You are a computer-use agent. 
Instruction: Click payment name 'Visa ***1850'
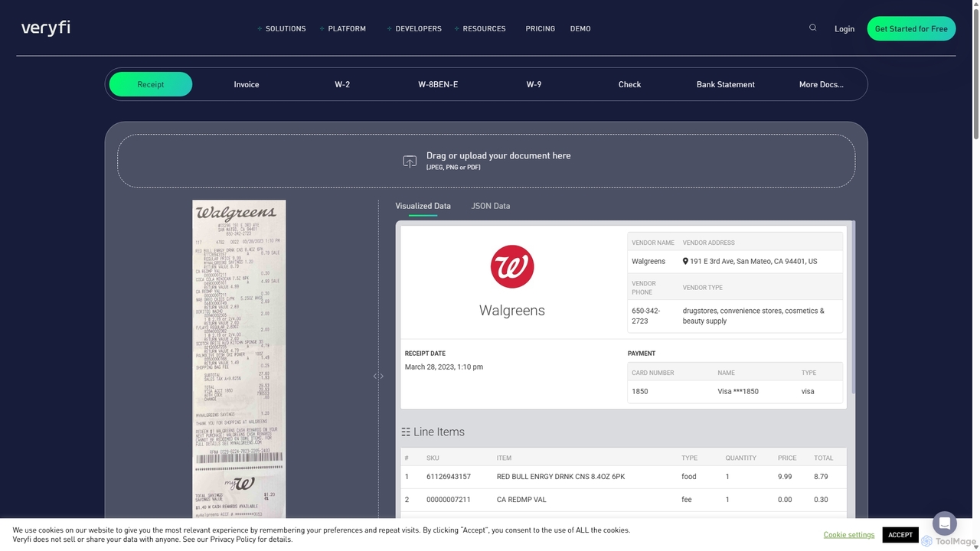[x=738, y=391]
